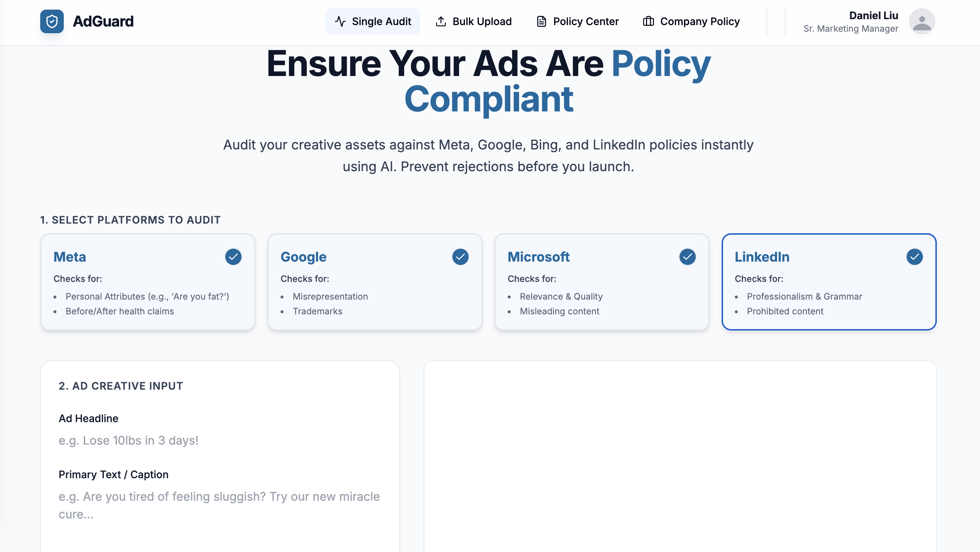Click the Daniel Liu user name
The image size is (980, 552).
[873, 15]
